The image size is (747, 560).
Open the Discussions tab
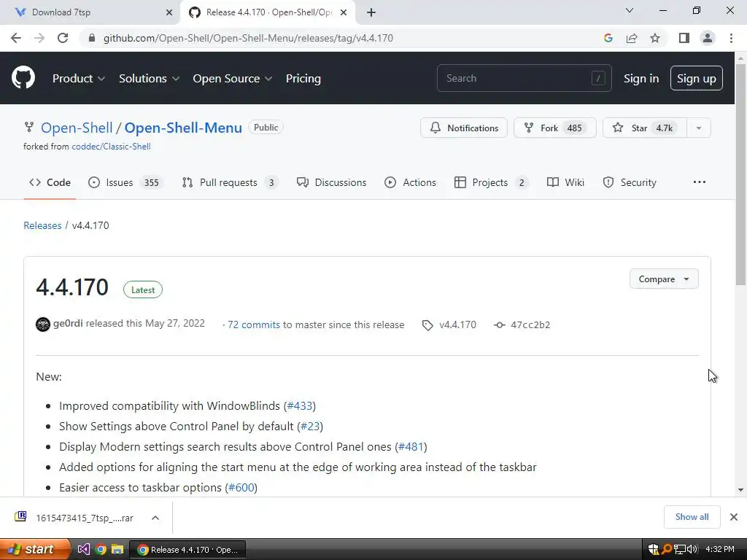tap(332, 182)
